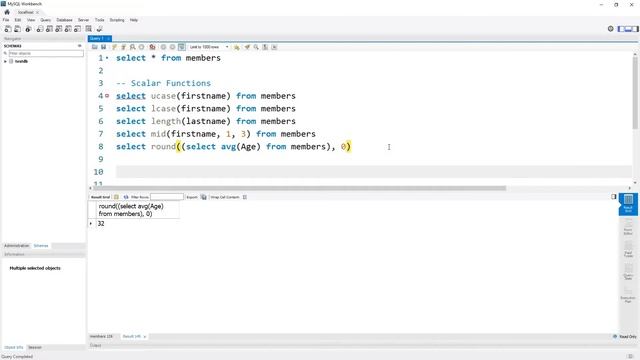Refresh schemas list icon
This screenshot has height=360, width=640.
tap(80, 46)
